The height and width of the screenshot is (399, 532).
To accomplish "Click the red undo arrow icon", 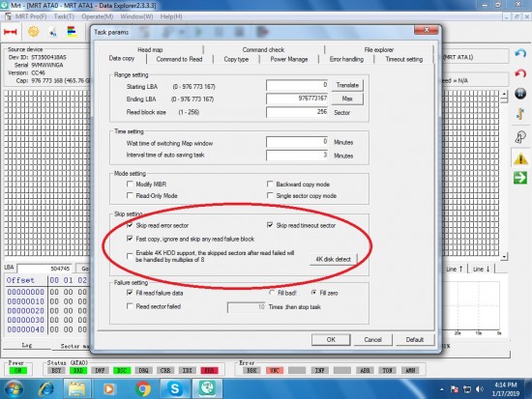I will [x=520, y=73].
